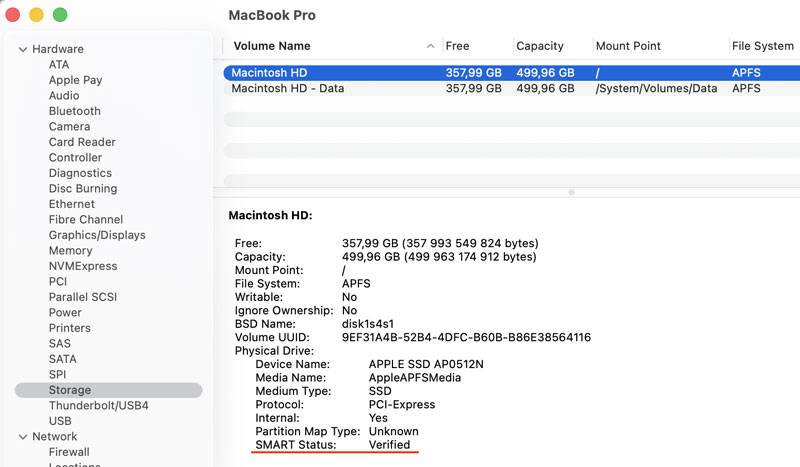Open Printers information

coord(69,328)
